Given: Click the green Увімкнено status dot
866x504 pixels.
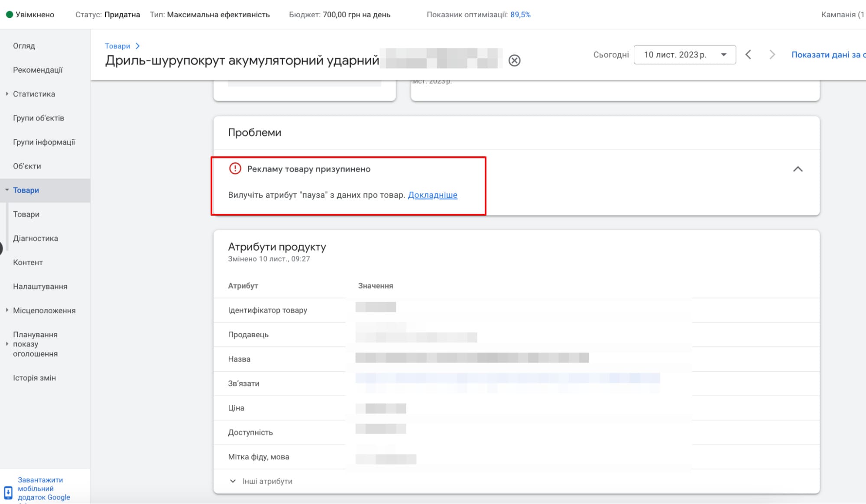Looking at the screenshot, I should click(x=10, y=14).
